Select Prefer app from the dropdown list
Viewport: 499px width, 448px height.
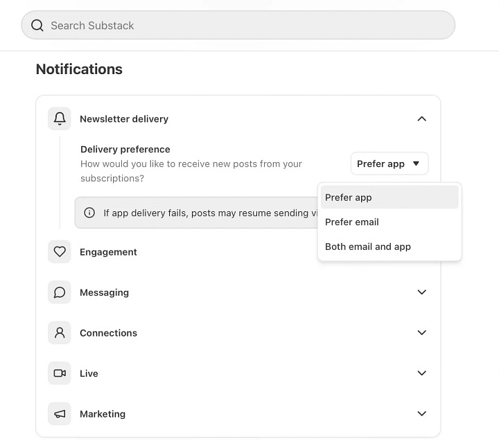coord(389,197)
